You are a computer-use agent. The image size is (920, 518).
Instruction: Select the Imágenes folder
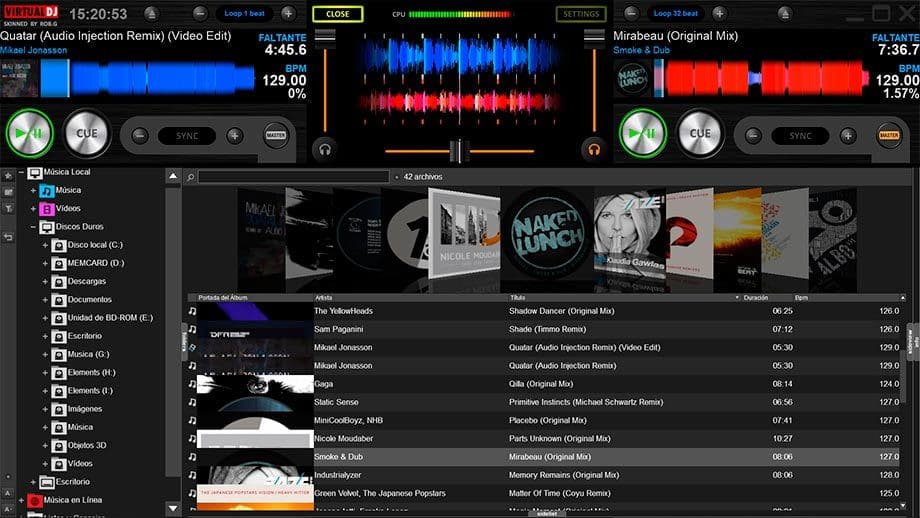click(x=84, y=409)
